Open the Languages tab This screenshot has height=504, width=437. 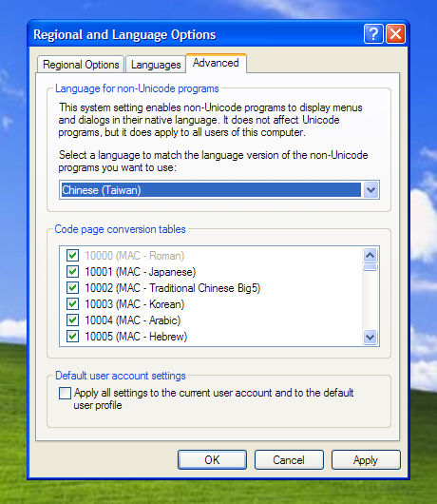coord(156,65)
